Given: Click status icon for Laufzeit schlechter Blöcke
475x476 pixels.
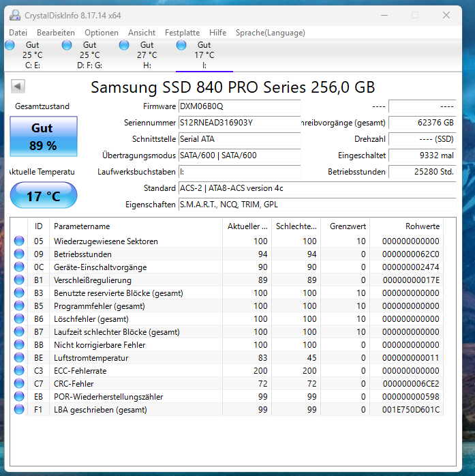Looking at the screenshot, I should click(19, 331).
